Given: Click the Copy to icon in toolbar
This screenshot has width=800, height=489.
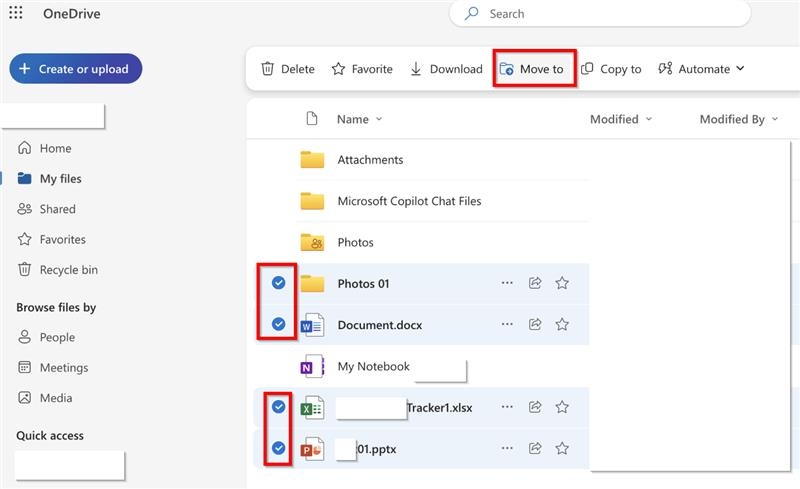Looking at the screenshot, I should coord(587,68).
